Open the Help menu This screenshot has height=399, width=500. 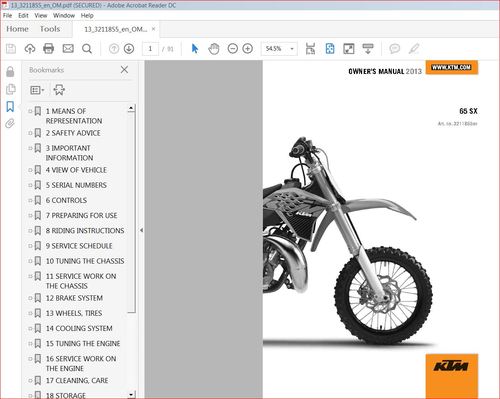point(87,16)
